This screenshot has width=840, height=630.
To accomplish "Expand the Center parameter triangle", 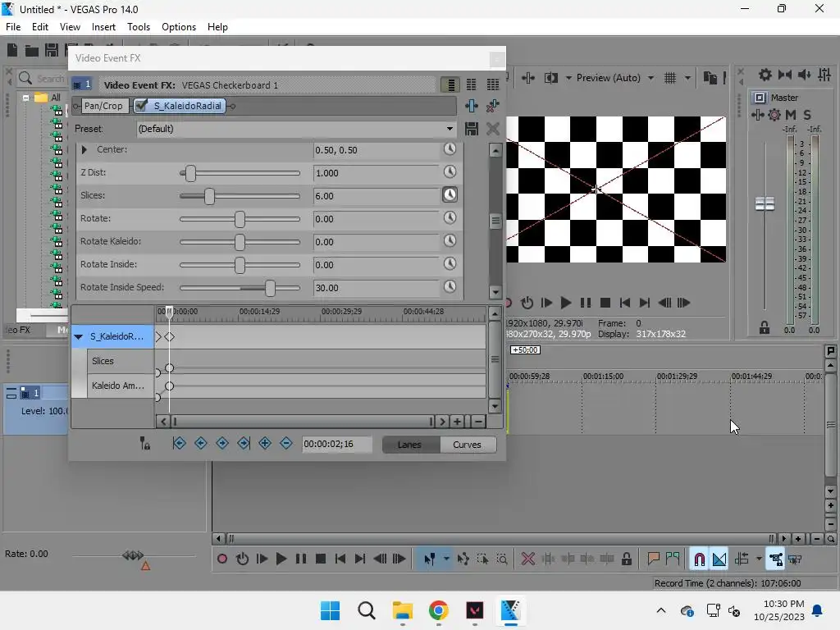I will [84, 149].
